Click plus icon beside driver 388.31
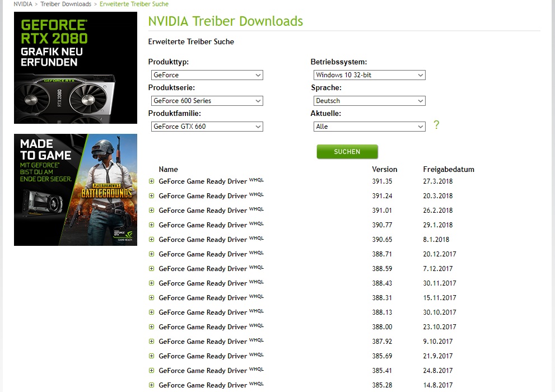Image resolution: width=555 pixels, height=392 pixels. click(152, 298)
